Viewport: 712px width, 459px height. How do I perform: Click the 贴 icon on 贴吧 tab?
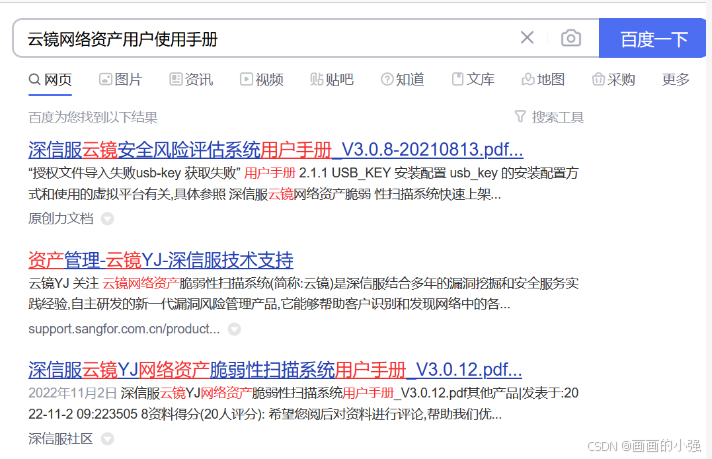(x=316, y=79)
